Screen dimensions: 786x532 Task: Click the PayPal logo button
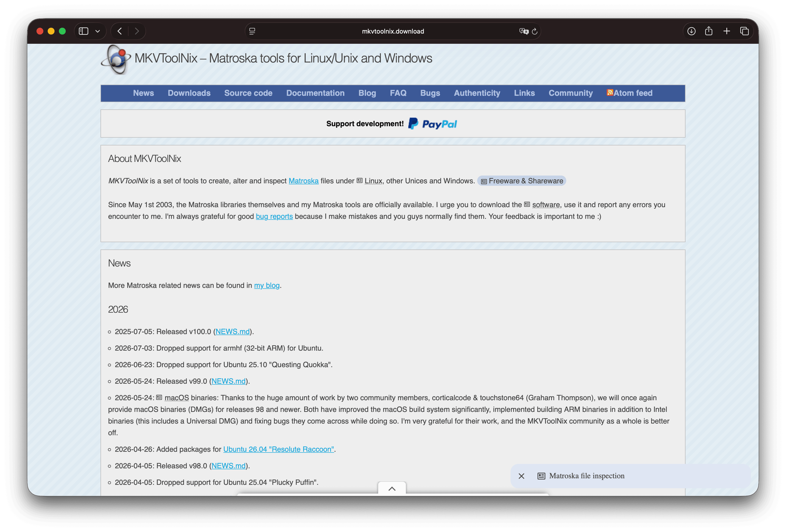(x=433, y=124)
